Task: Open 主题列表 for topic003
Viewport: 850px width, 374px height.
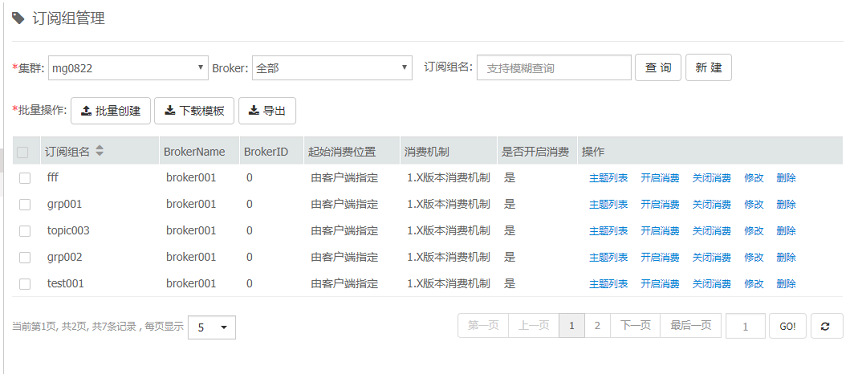Action: pyautogui.click(x=608, y=230)
